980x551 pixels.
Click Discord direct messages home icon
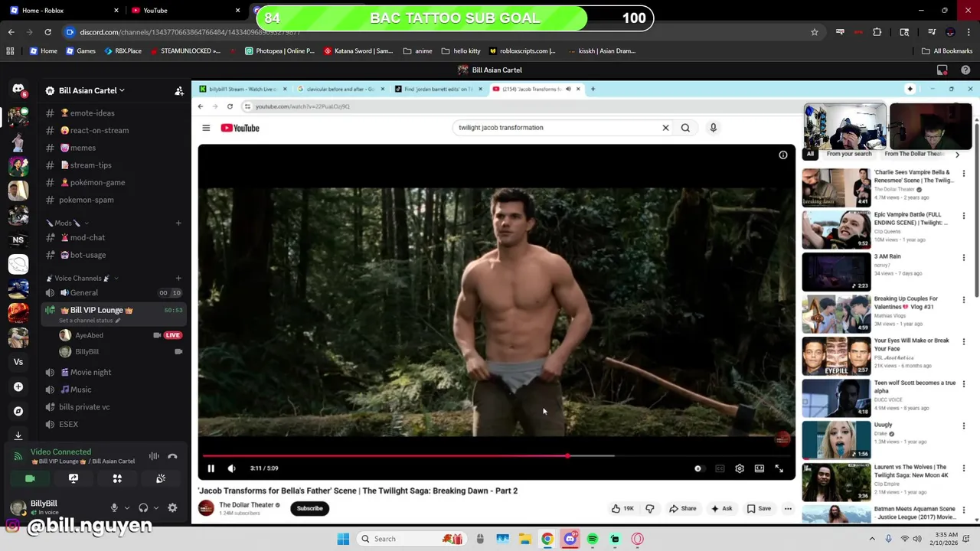coord(18,90)
